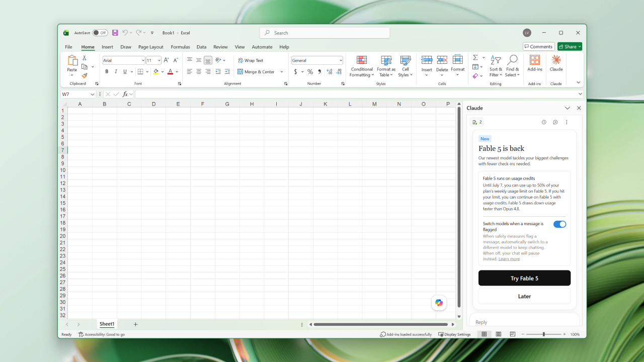Toggle Underline formatting
The width and height of the screenshot is (644, 362).
[x=125, y=72]
